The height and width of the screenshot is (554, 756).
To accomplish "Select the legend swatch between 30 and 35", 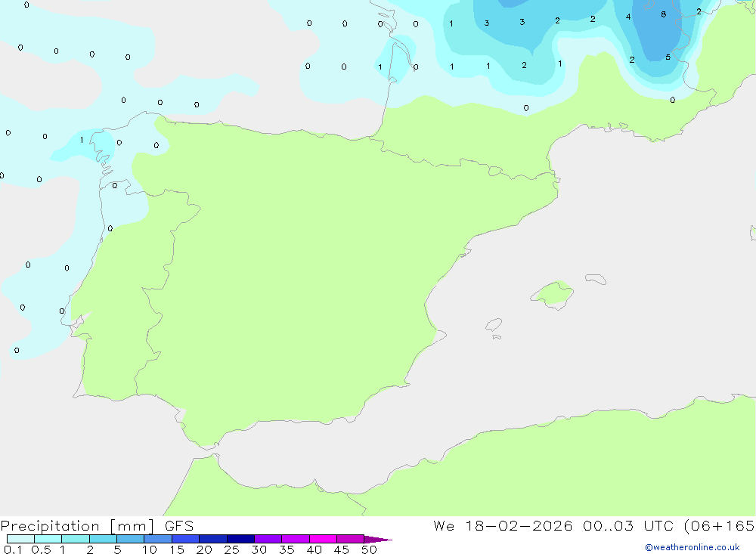I will coord(268,539).
